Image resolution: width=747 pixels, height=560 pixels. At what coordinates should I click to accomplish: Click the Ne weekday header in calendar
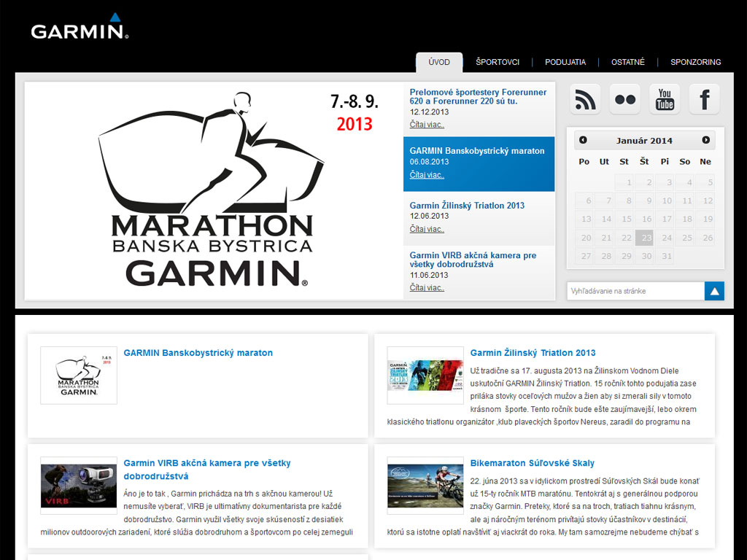(705, 161)
